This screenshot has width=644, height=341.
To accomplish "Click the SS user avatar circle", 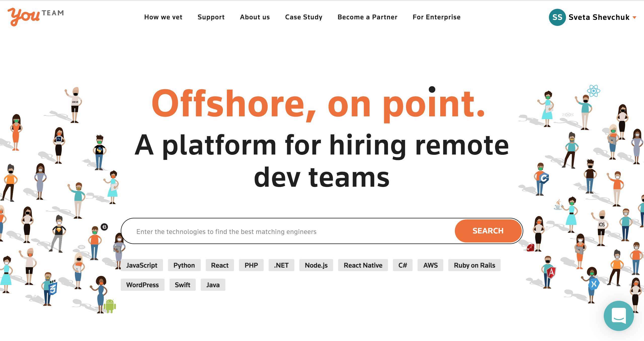I will tap(557, 17).
